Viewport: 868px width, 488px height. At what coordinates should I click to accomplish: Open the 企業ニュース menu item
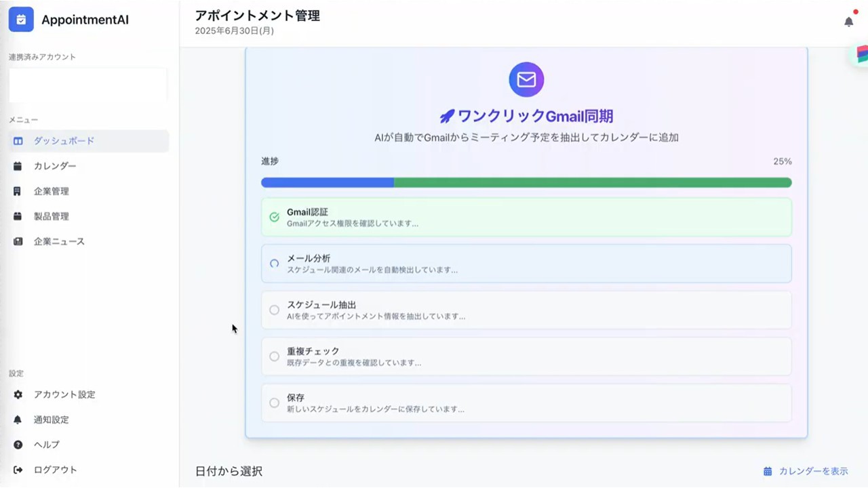tap(89, 241)
